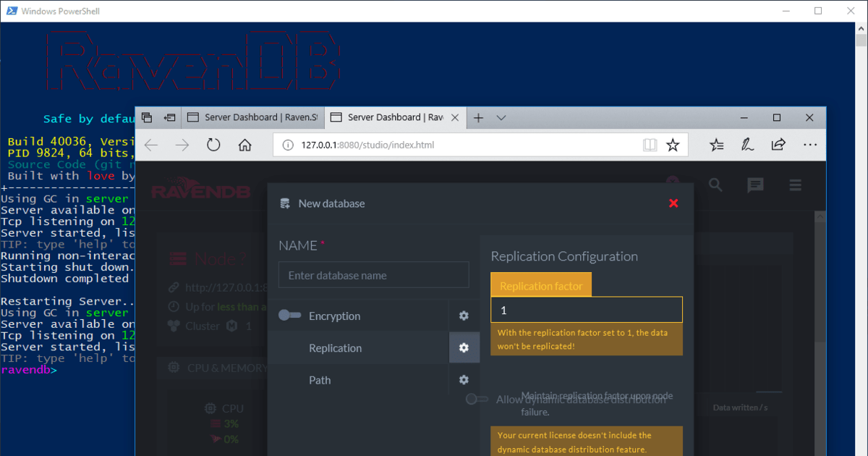Open the Add notes pen icon
The height and width of the screenshot is (456, 868).
(747, 145)
